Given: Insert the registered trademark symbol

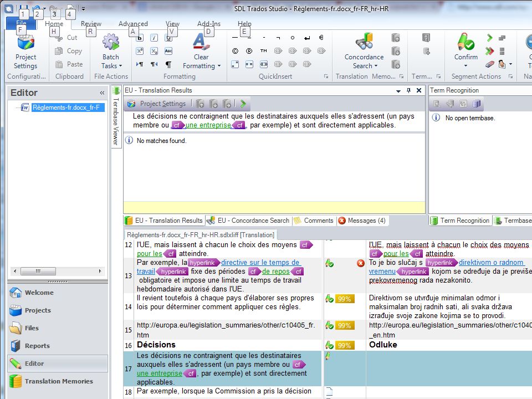Looking at the screenshot, I should tap(249, 51).
